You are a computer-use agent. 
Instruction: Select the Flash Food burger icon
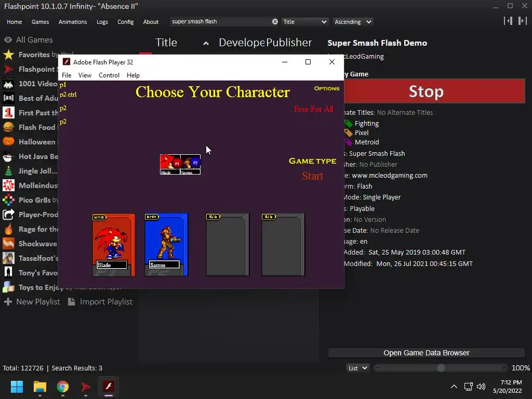point(8,127)
